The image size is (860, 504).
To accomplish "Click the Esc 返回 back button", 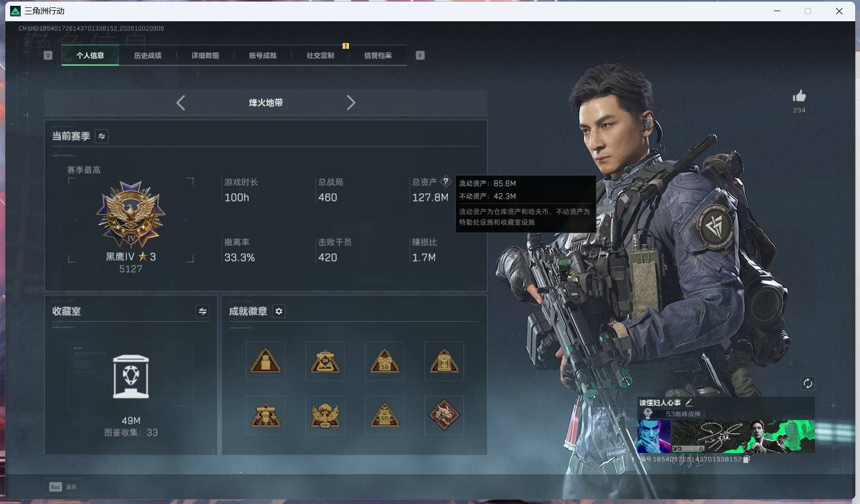I will point(63,486).
